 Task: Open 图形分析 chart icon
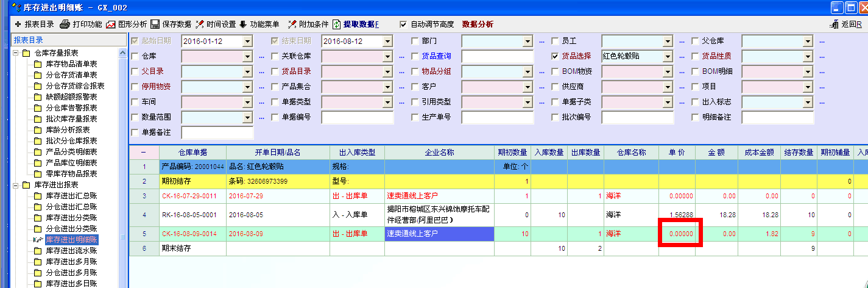click(110, 24)
